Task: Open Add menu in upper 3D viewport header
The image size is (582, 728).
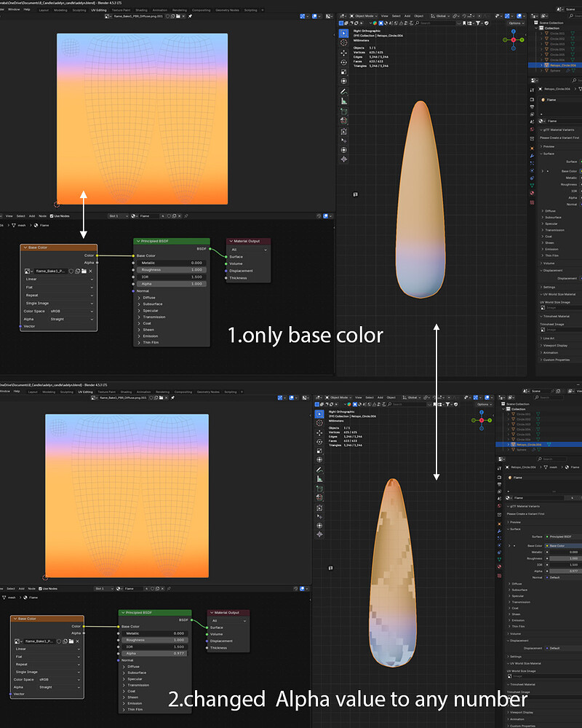Action: click(407, 16)
